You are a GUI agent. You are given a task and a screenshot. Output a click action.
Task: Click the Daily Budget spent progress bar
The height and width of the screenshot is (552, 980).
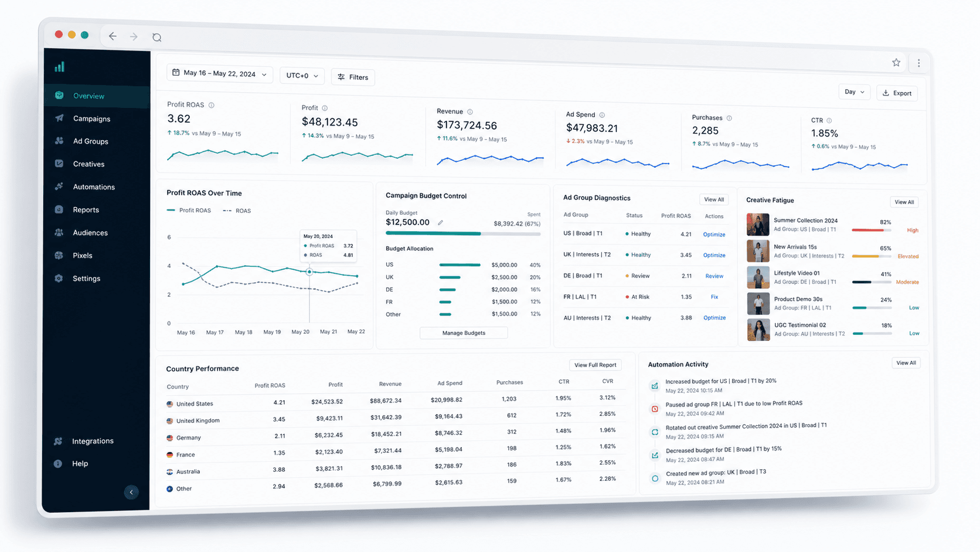[x=463, y=233]
